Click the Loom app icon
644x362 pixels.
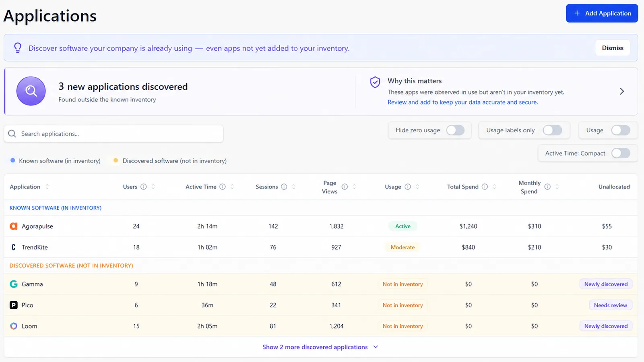(x=14, y=326)
